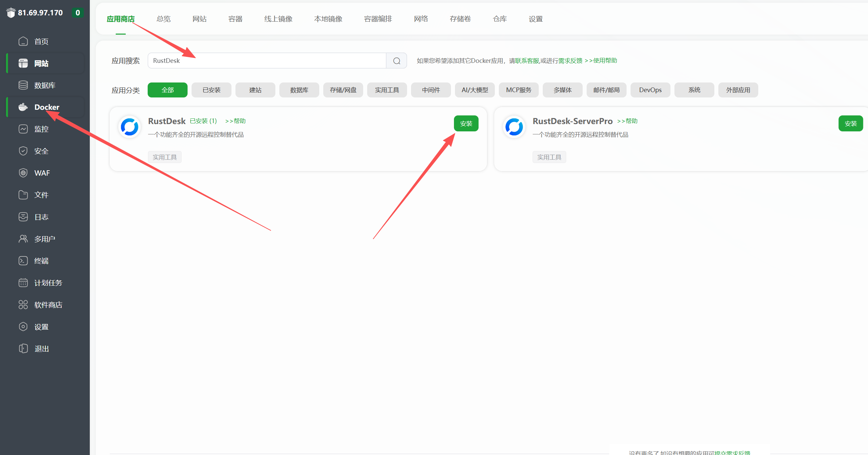Filter apps by 存储/网盘 category
Viewport: 868px width, 455px height.
tap(343, 90)
